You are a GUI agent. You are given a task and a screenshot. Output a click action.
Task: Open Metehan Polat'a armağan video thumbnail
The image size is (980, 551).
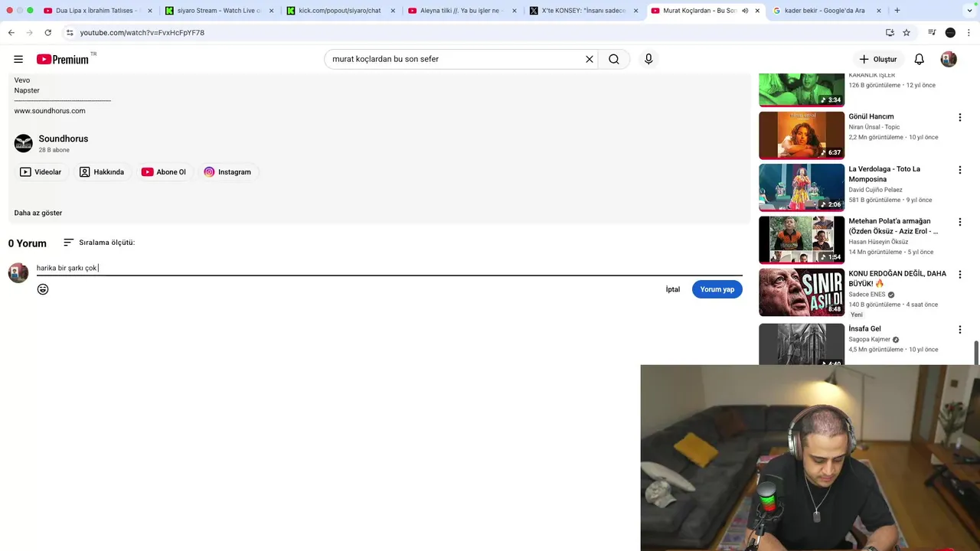pyautogui.click(x=802, y=240)
